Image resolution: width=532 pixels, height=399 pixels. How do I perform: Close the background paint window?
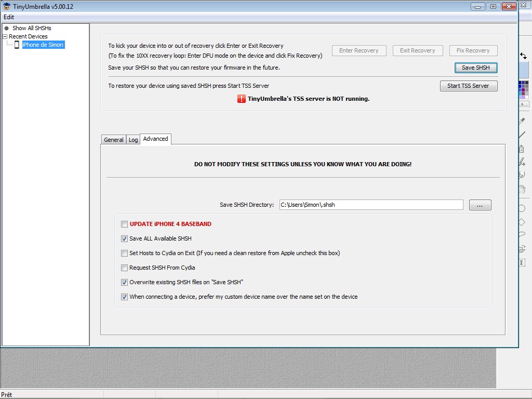pos(524,6)
